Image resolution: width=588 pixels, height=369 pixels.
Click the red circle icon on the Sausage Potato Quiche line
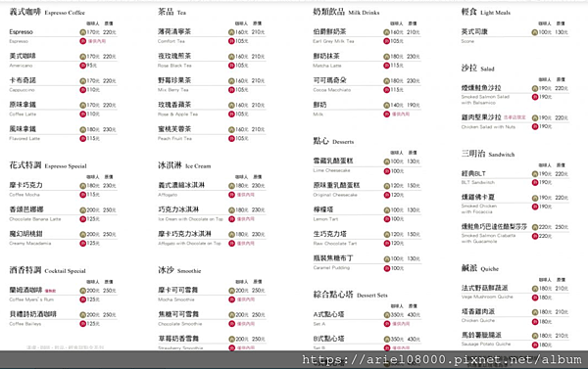pos(535,345)
